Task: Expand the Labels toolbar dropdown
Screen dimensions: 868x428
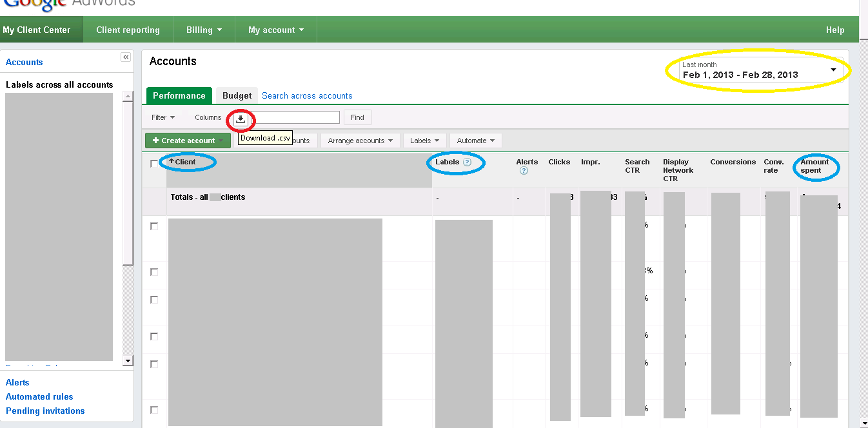Action: (x=424, y=141)
